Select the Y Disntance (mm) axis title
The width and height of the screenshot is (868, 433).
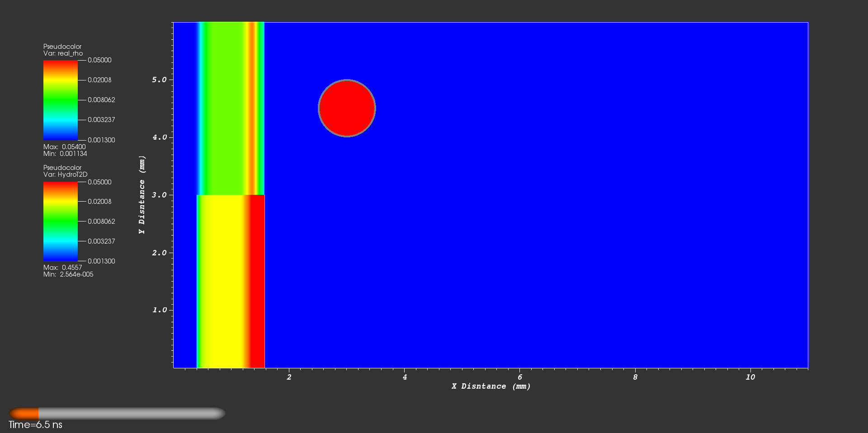click(142, 195)
